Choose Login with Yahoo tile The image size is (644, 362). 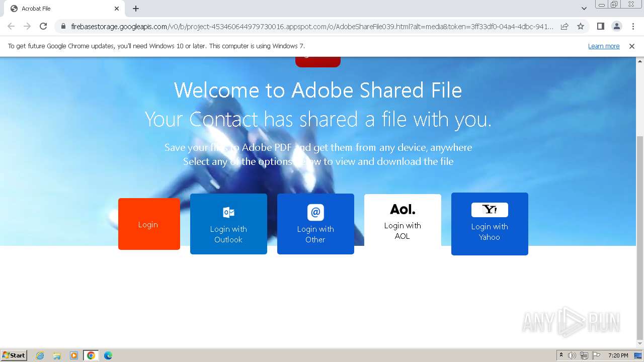(x=490, y=224)
